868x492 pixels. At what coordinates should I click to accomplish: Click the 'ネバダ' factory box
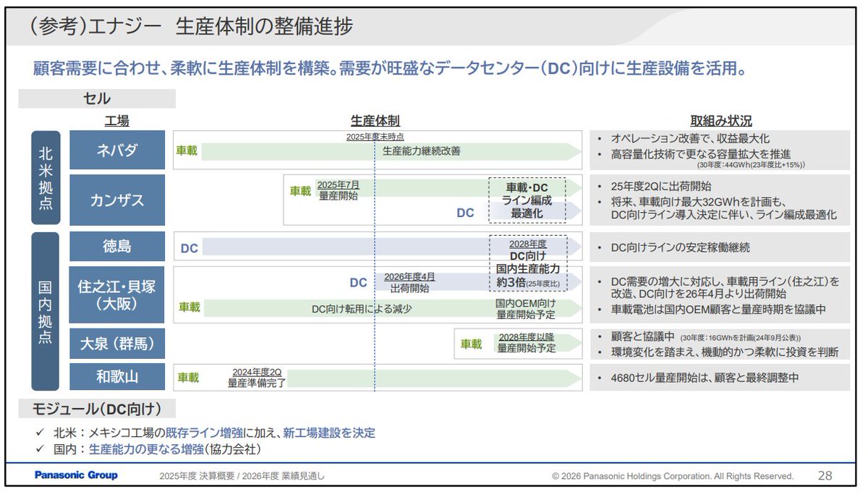click(117, 150)
